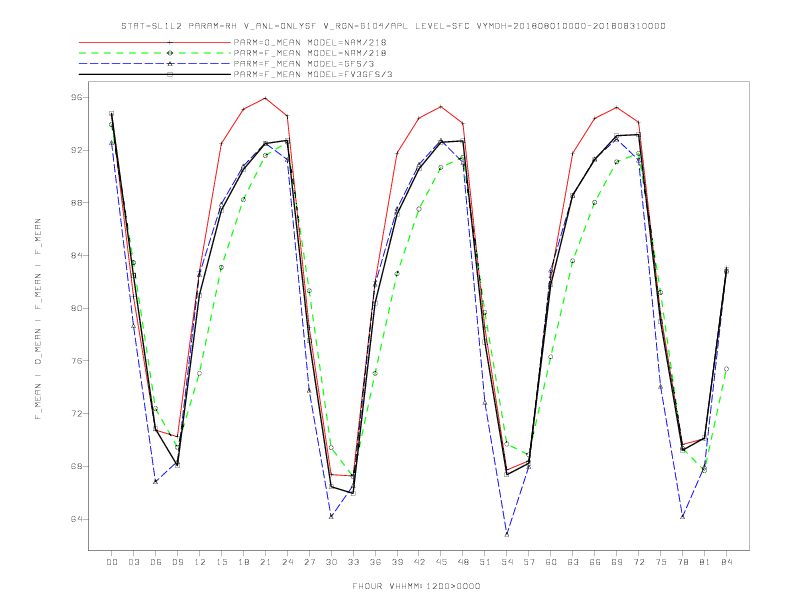Click the blue triangle minimum at hour 54
This screenshot has width=792, height=612.
(x=507, y=534)
